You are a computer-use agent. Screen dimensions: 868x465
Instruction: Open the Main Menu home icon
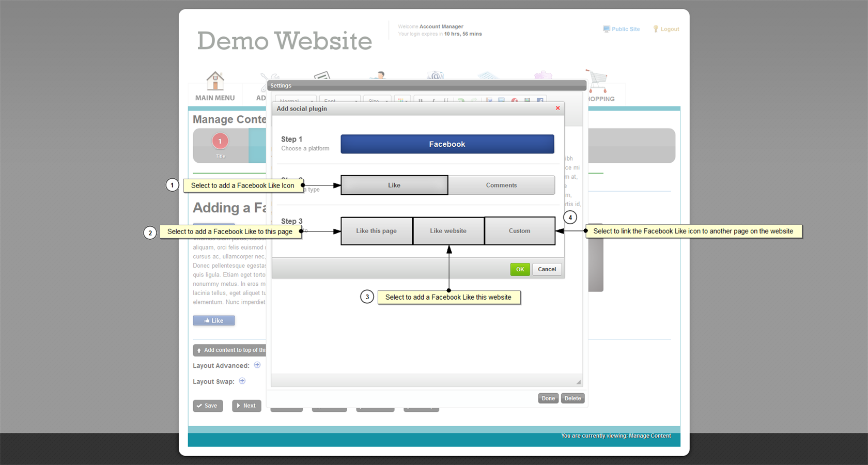coord(215,81)
